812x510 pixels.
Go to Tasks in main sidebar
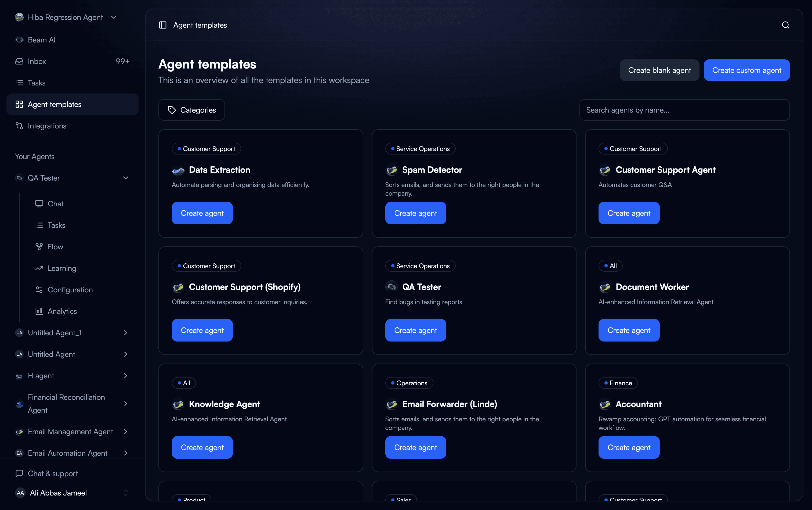37,83
